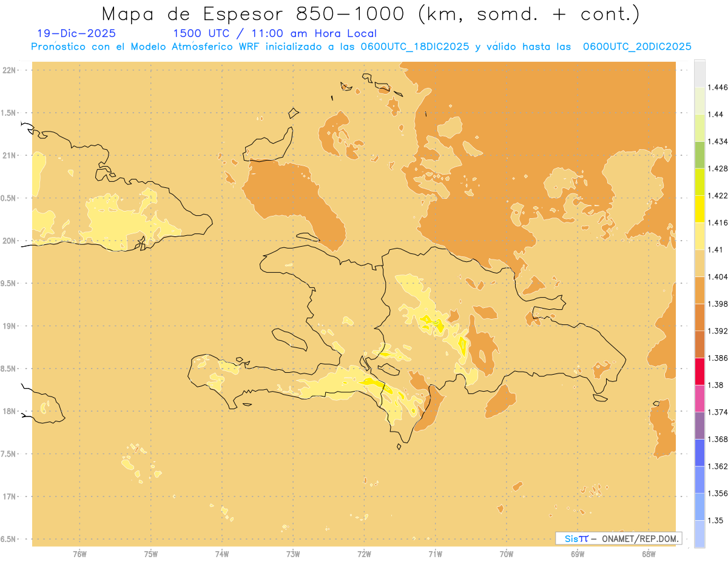Click the "70W" longitude axis label
Screen dimensions: 728x562
(507, 554)
